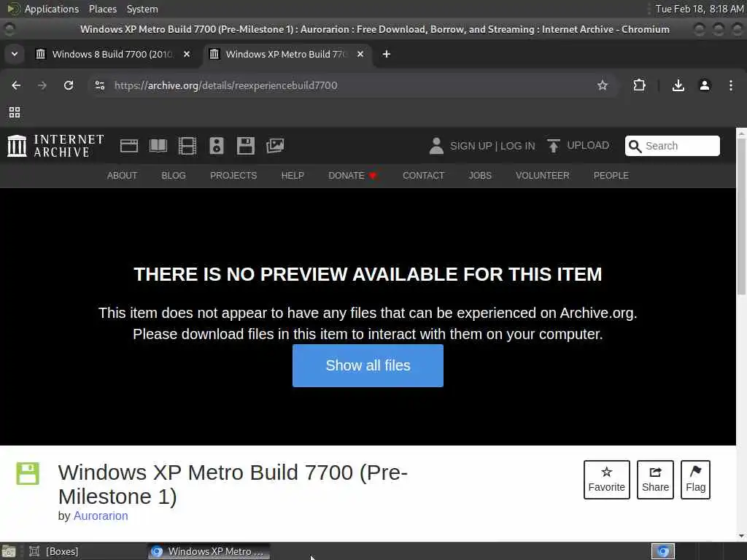Share this item
This screenshot has width=747, height=560.
pos(655,480)
